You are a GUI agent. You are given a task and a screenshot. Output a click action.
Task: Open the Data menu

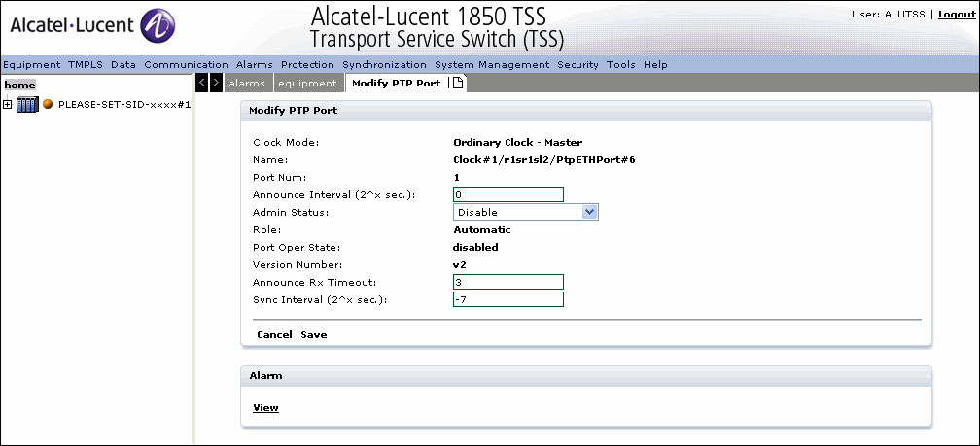point(123,64)
